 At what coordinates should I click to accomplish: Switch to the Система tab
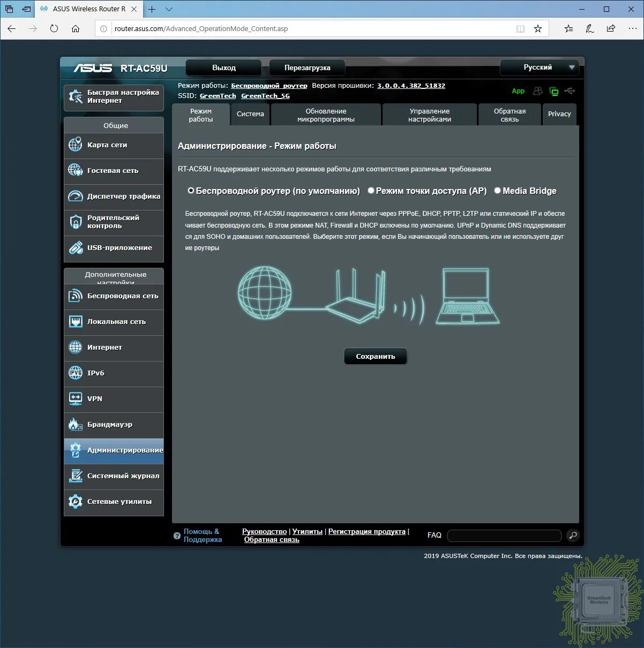(x=250, y=114)
